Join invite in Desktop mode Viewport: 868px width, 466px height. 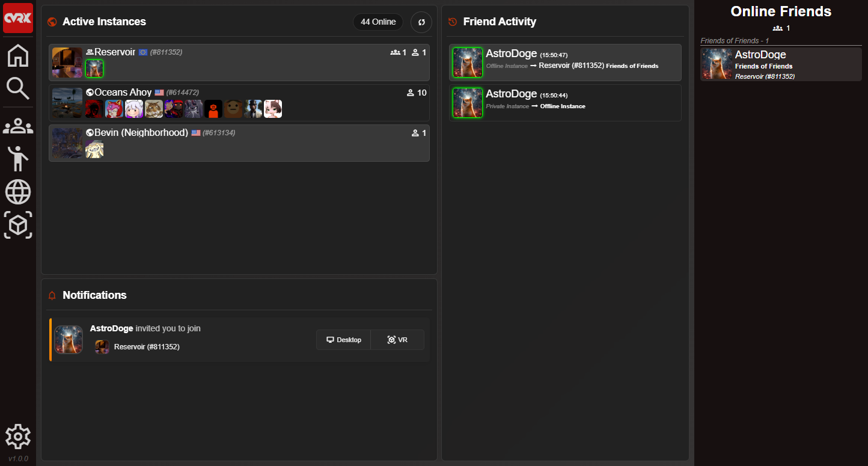click(x=344, y=340)
